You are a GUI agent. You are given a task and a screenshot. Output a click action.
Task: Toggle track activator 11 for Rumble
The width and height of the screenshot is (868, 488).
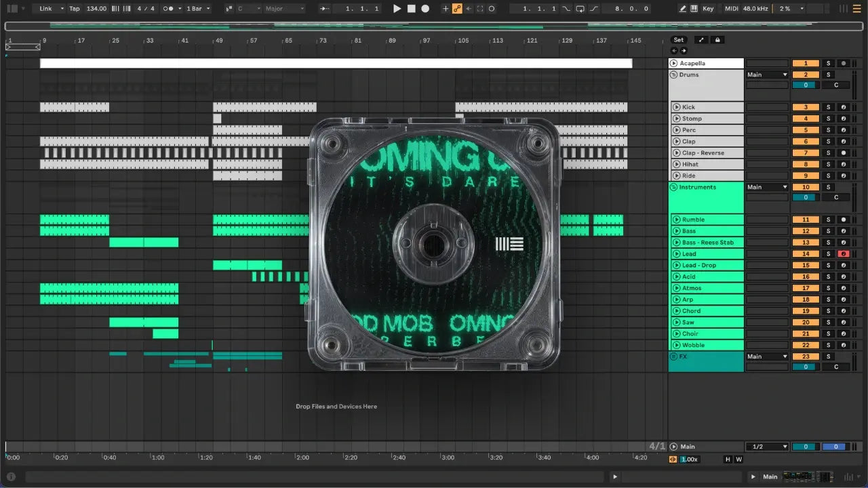tap(806, 220)
